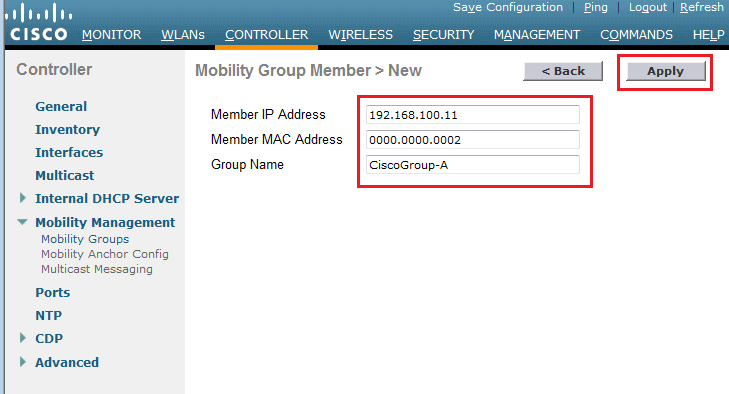This screenshot has width=729, height=394.
Task: Click the Back button
Action: tap(563, 71)
